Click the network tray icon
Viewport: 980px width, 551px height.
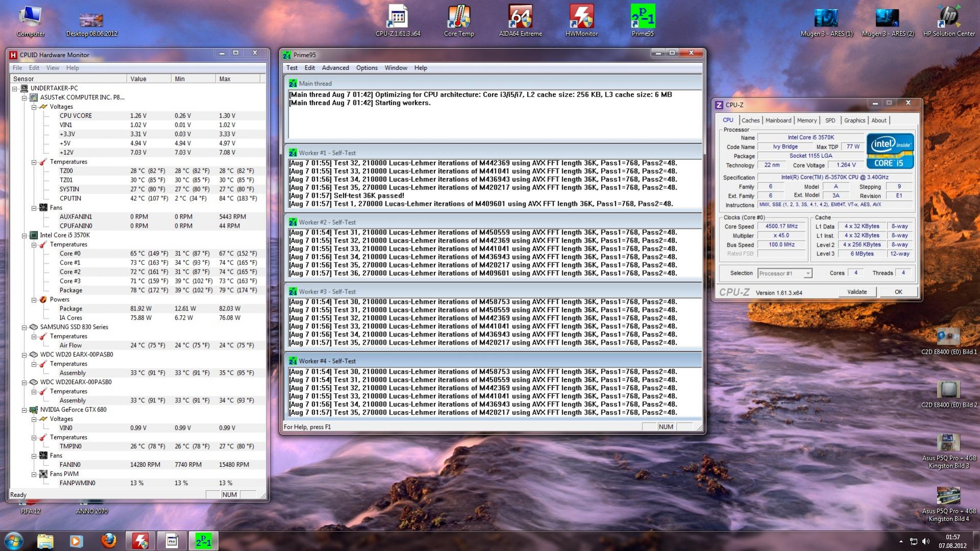pyautogui.click(x=914, y=541)
